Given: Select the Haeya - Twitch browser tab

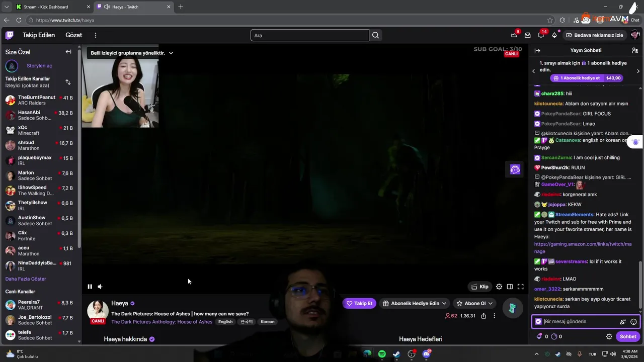Looking at the screenshot, I should point(133,7).
